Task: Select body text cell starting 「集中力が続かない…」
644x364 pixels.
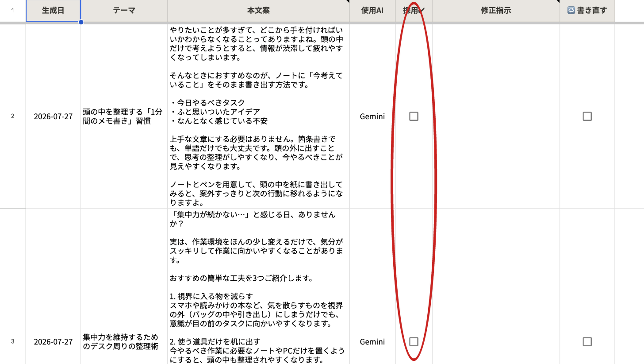Action: tap(258, 287)
